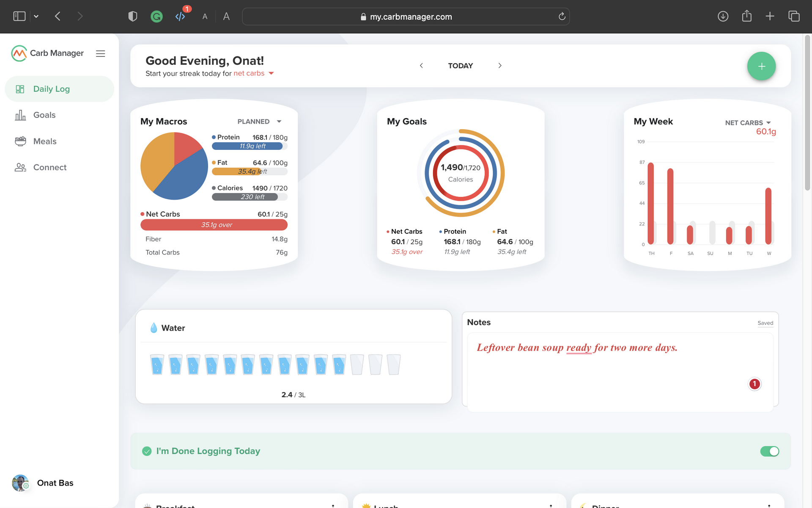Click the green plus add button
812x508 pixels.
761,66
